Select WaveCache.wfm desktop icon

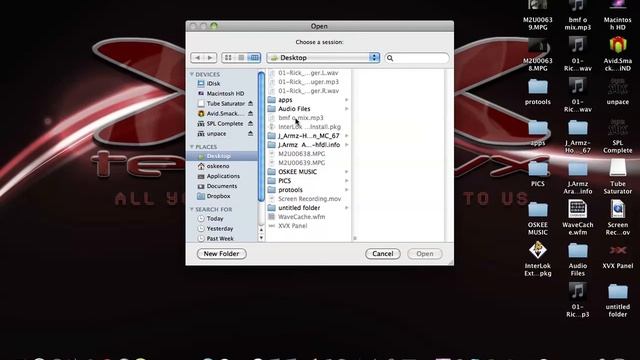(578, 218)
